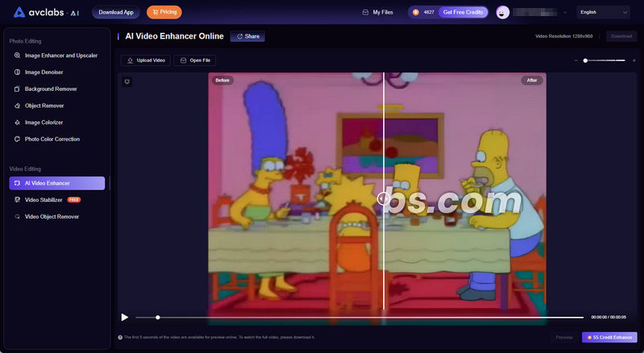Click the AVCLabs AI logo

(x=46, y=12)
